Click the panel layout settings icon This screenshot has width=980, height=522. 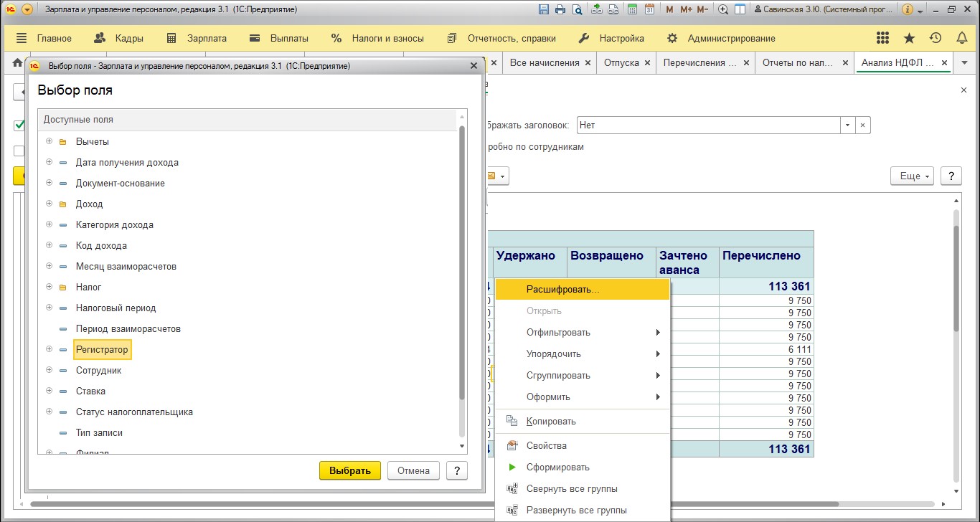(740, 9)
